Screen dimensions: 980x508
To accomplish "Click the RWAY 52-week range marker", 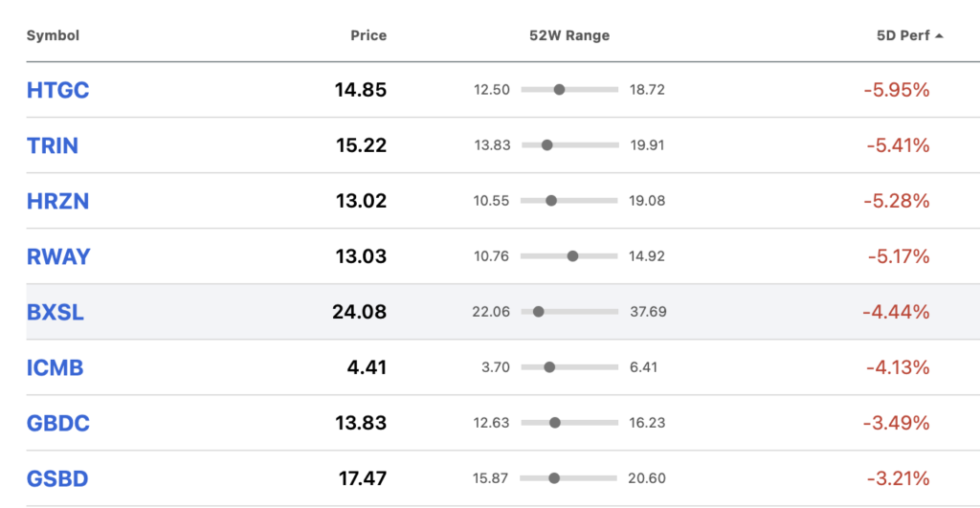I will [572, 256].
